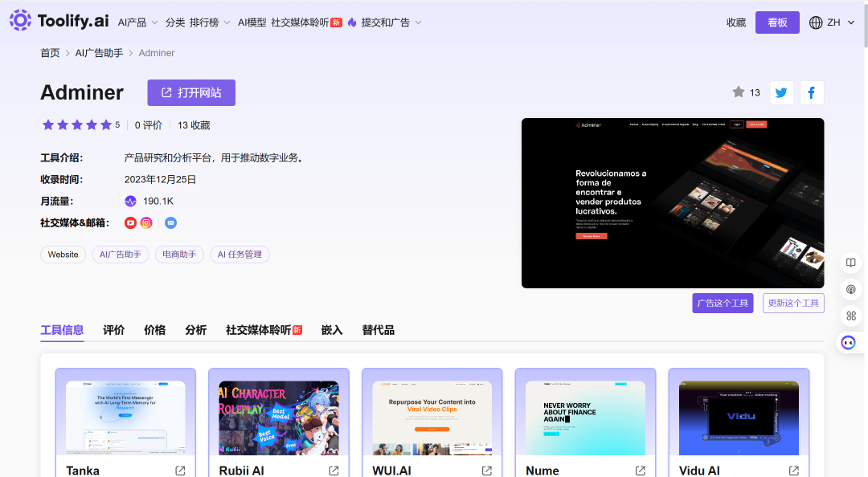The width and height of the screenshot is (868, 477).
Task: Click the 2023年12月25日 date text
Action: 160,179
